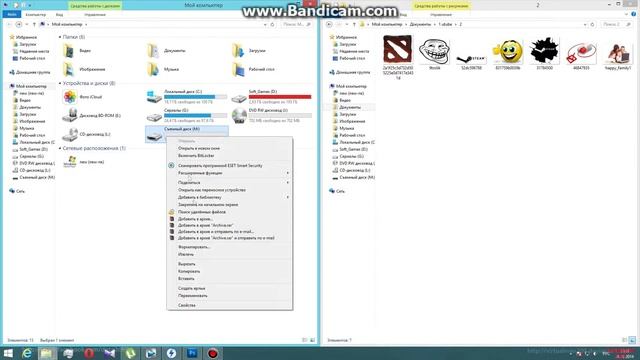
Task: Collapse the Папки (6) group header
Action: click(x=60, y=37)
